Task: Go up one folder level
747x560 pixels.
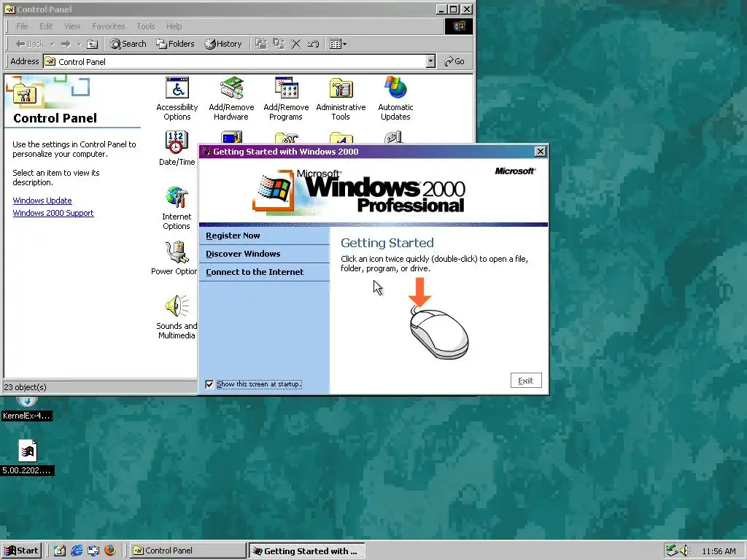Action: 93,44
